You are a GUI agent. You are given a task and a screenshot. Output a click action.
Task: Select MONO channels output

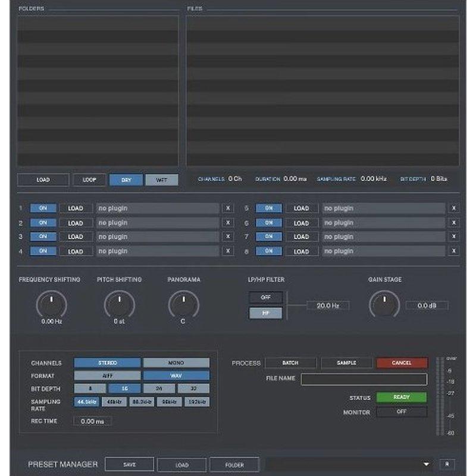[x=176, y=363]
